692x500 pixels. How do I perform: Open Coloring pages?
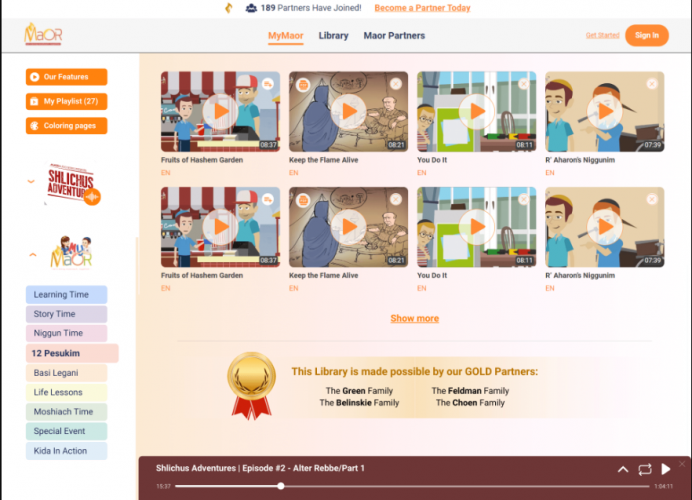[67, 126]
